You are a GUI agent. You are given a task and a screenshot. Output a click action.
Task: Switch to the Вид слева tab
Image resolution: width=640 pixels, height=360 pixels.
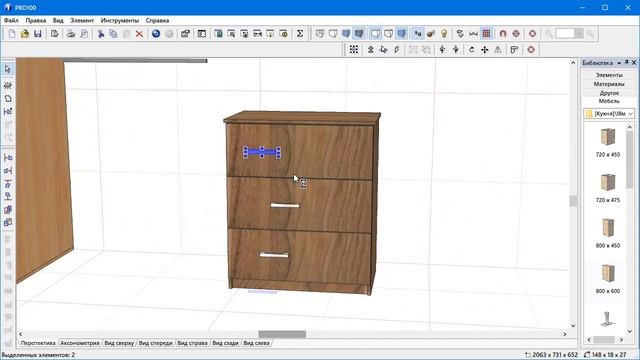click(256, 343)
